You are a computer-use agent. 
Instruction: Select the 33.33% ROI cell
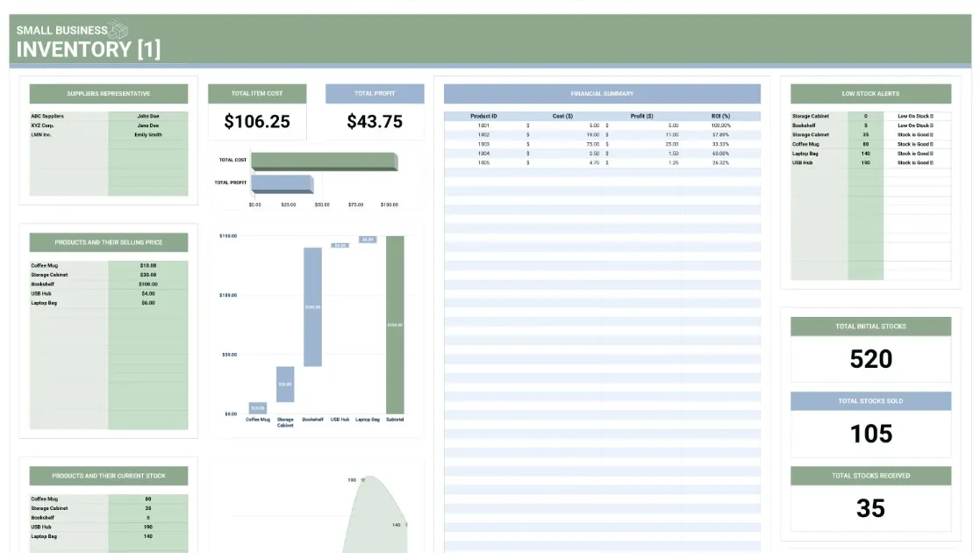click(x=720, y=145)
